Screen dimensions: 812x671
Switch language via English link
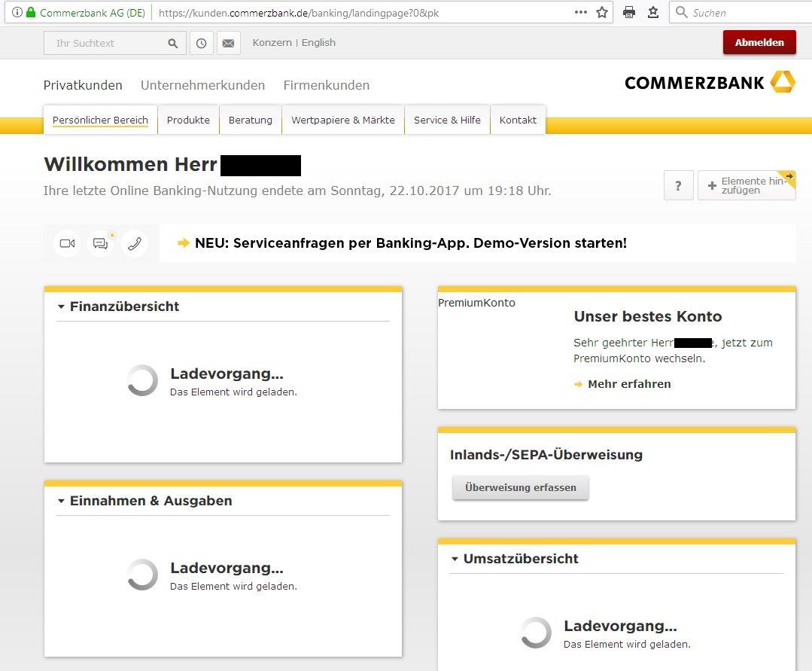coord(318,42)
